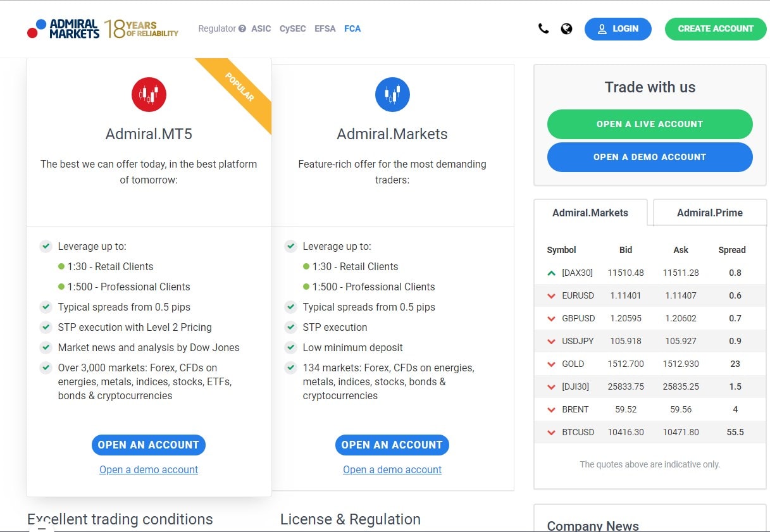Click BTCUSD ask price 10471.80
The width and height of the screenshot is (770, 532).
pyautogui.click(x=681, y=432)
